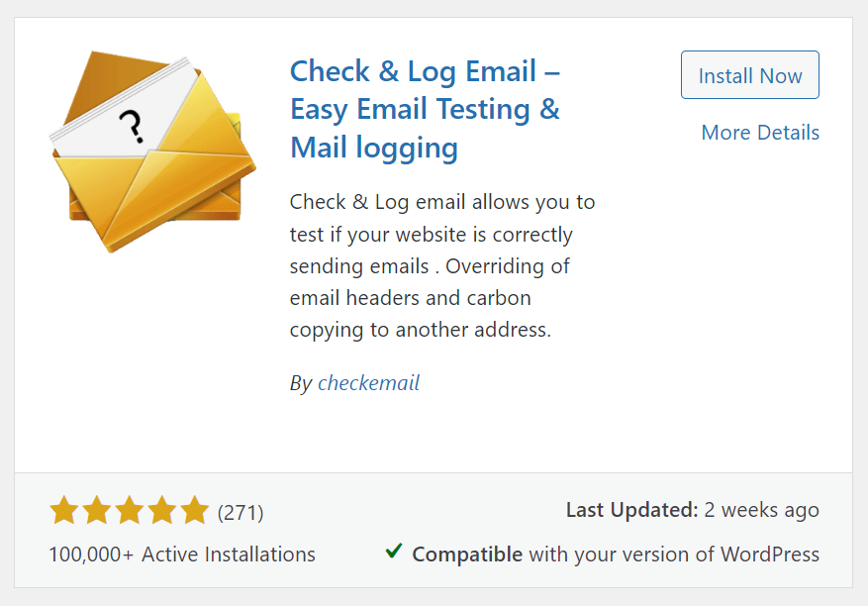Viewport: 868px width, 606px height.
Task: Click the fourth rating star
Action: tap(162, 511)
